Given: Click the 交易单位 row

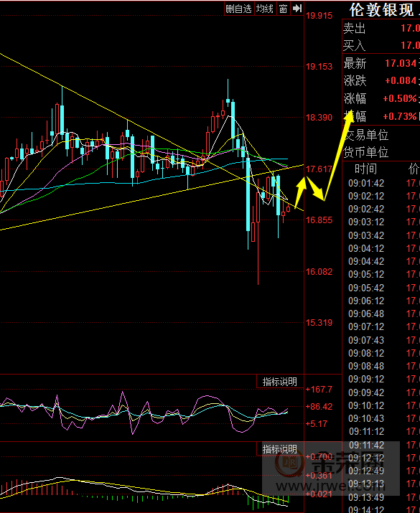Looking at the screenshot, I should (x=381, y=135).
